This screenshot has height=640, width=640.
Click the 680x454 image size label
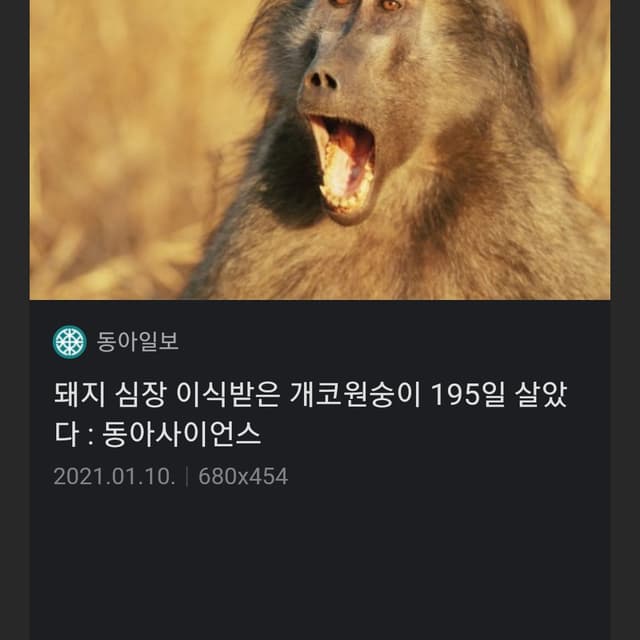pyautogui.click(x=243, y=476)
